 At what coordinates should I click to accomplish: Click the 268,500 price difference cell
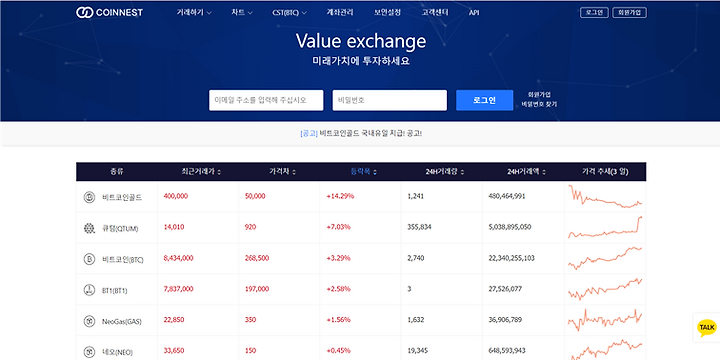(257, 258)
